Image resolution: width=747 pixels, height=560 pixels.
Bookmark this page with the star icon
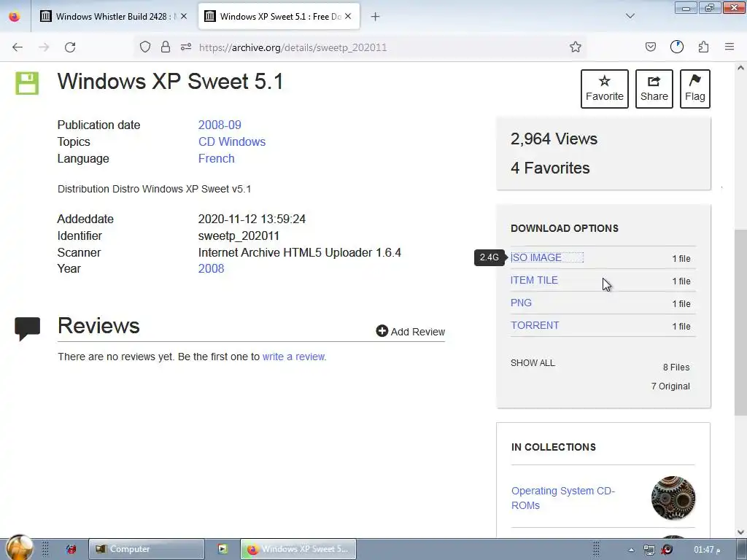click(x=576, y=47)
